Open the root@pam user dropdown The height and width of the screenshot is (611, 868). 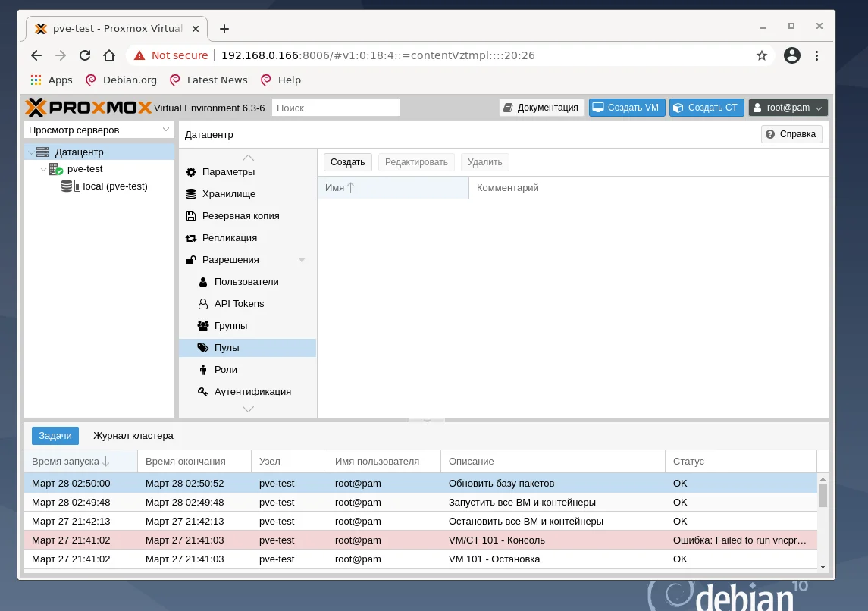(x=787, y=107)
